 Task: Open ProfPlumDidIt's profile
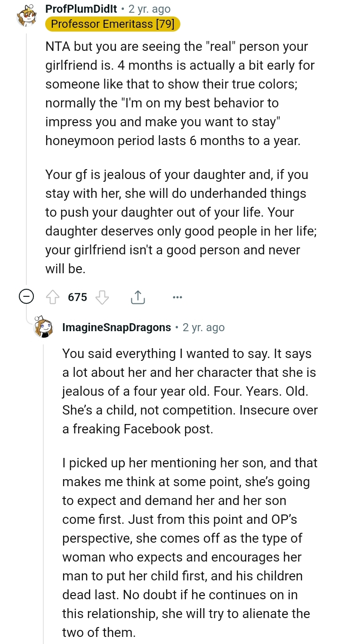click(82, 9)
